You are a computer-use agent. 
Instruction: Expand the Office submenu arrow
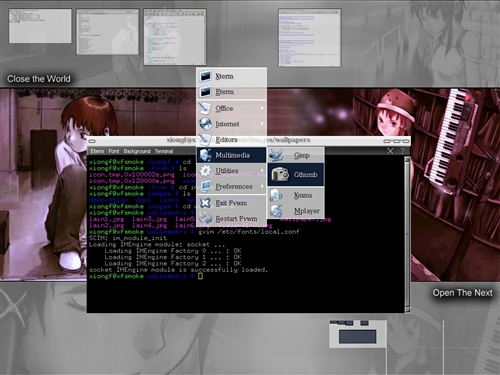coord(262,108)
